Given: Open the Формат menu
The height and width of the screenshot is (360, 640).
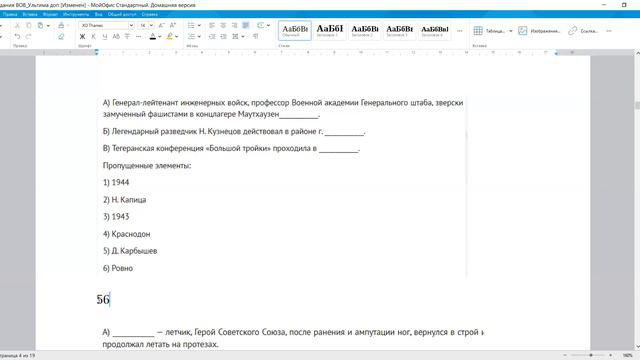Looking at the screenshot, I should [50, 14].
